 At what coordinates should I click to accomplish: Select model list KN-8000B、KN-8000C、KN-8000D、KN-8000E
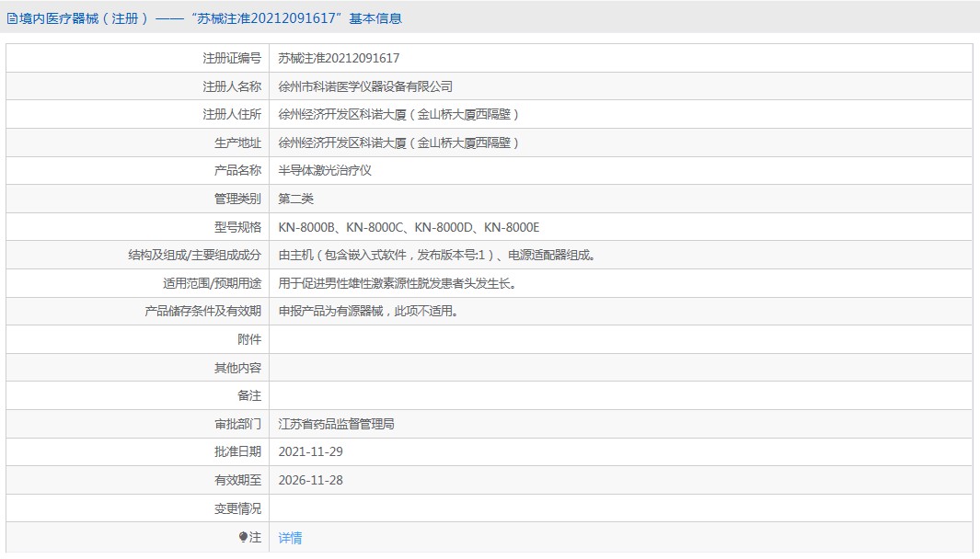pyautogui.click(x=409, y=227)
